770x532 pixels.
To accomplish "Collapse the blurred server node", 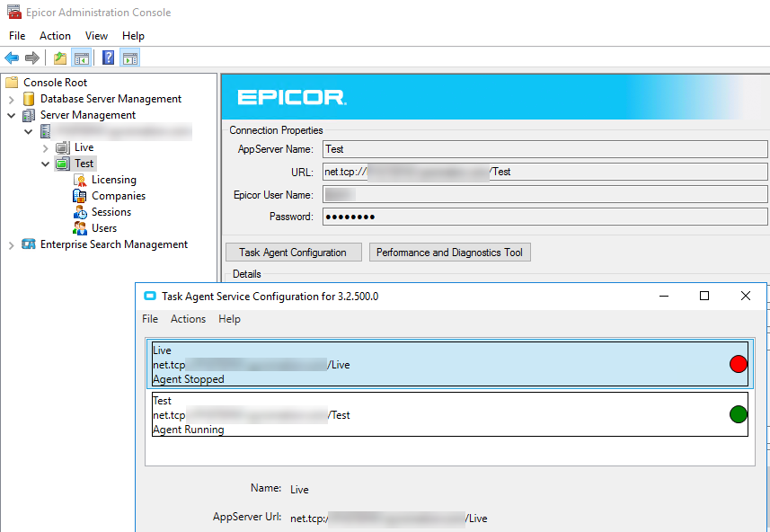I will tap(29, 132).
